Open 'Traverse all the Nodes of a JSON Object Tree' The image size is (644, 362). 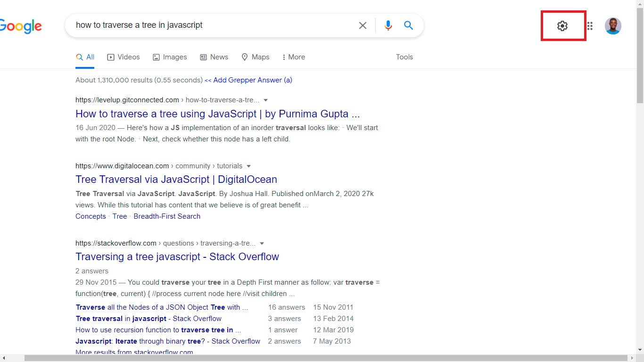[x=162, y=307]
